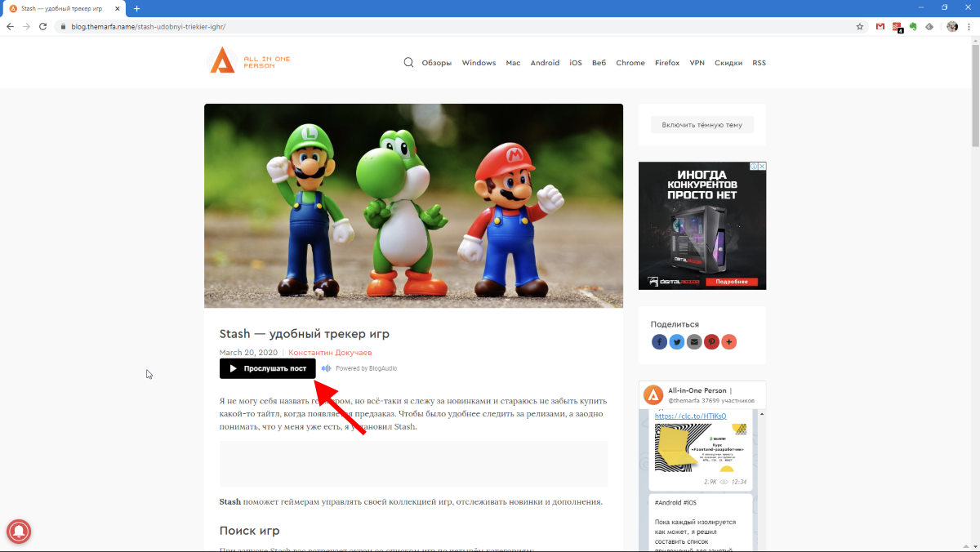Open the Android category
This screenshot has height=552, width=980.
pos(545,63)
